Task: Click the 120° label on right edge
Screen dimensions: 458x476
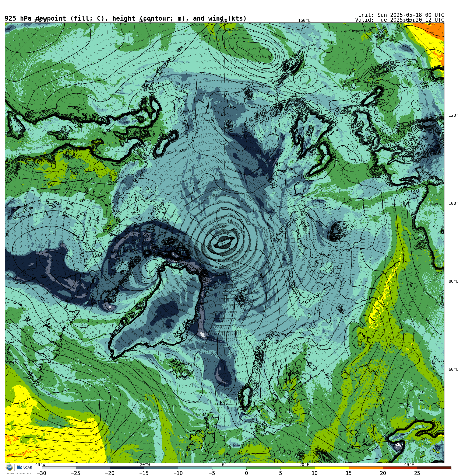Action: coord(453,115)
